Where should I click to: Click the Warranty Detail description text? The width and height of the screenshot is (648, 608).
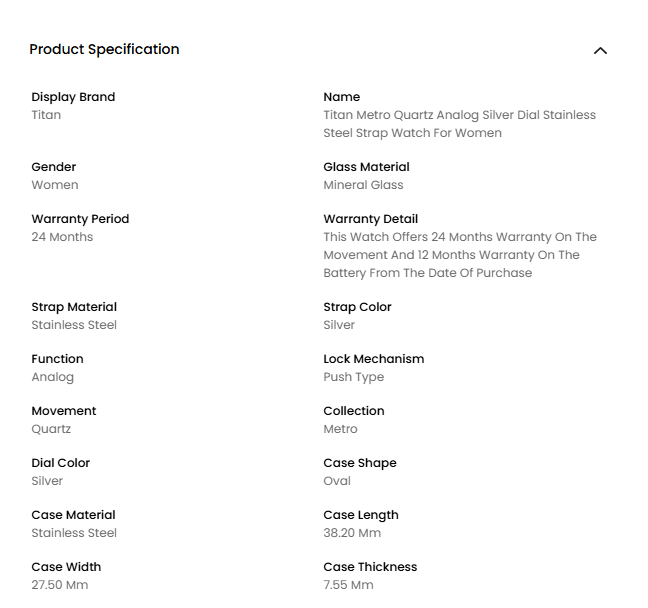[x=460, y=255]
